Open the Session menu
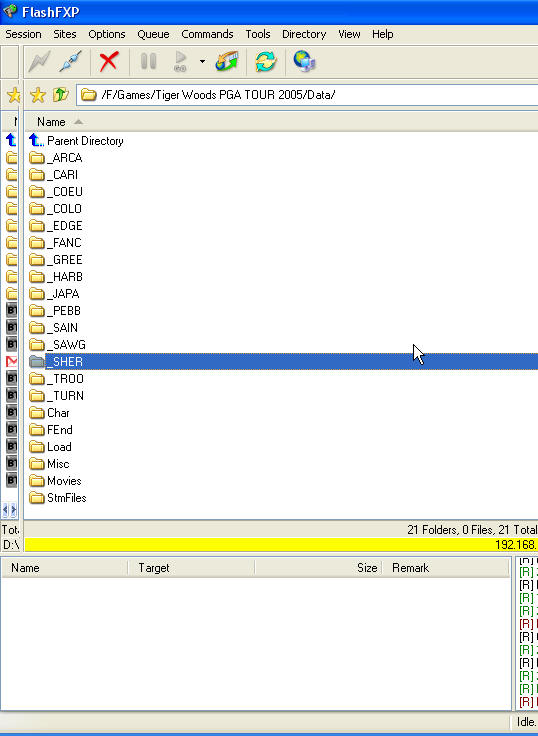The width and height of the screenshot is (538, 736). click(x=23, y=34)
